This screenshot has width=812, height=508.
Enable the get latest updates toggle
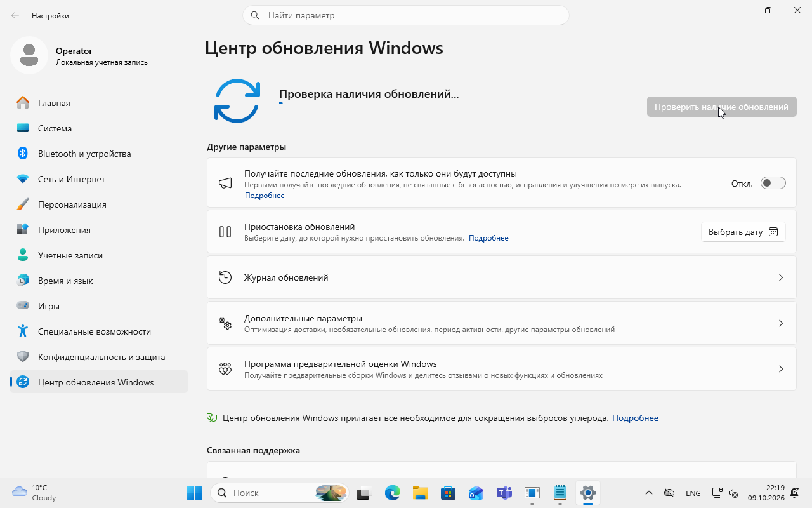click(x=773, y=184)
